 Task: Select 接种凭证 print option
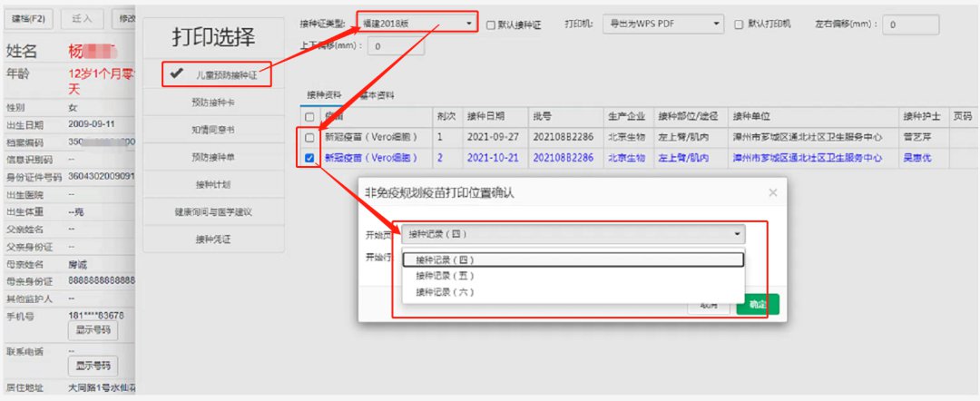(x=214, y=240)
